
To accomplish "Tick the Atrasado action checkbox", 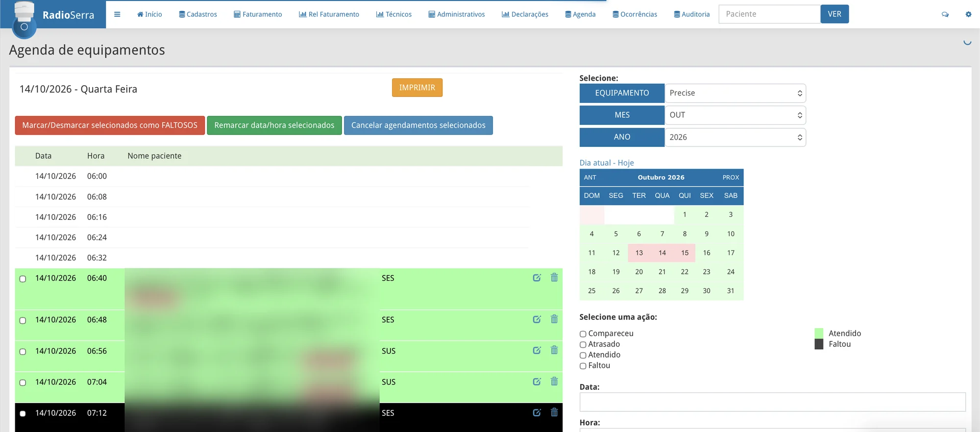I will pos(583,345).
